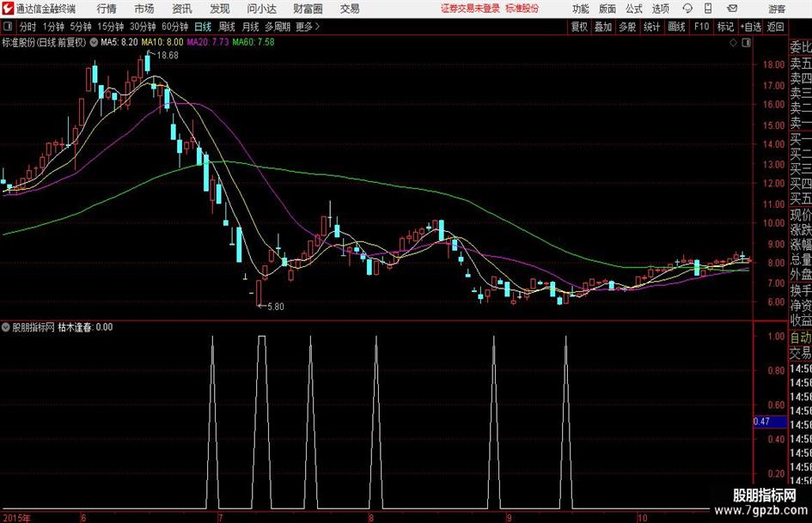812x523 pixels.
Task: Open the 市场 menu
Action: click(144, 9)
